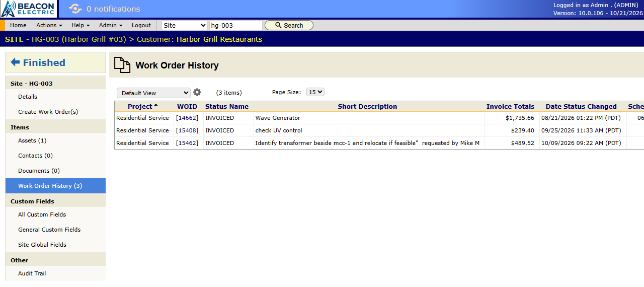Open Site Global Fields

pos(42,245)
